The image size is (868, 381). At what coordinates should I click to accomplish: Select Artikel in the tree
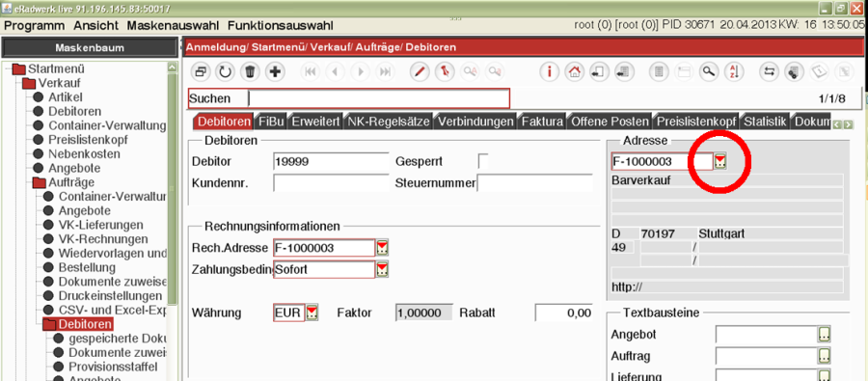click(66, 97)
